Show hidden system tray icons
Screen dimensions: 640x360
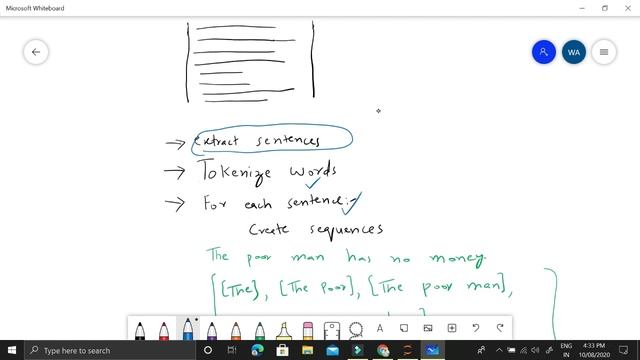click(499, 350)
